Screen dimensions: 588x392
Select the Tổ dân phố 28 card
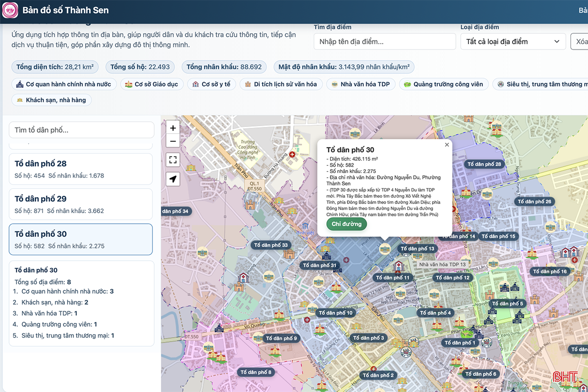(x=81, y=169)
